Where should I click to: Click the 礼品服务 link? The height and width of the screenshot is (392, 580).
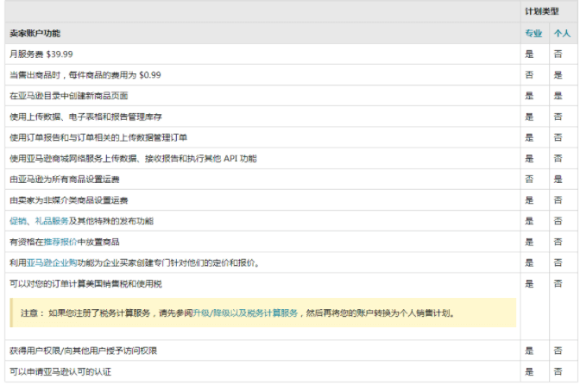pyautogui.click(x=52, y=221)
